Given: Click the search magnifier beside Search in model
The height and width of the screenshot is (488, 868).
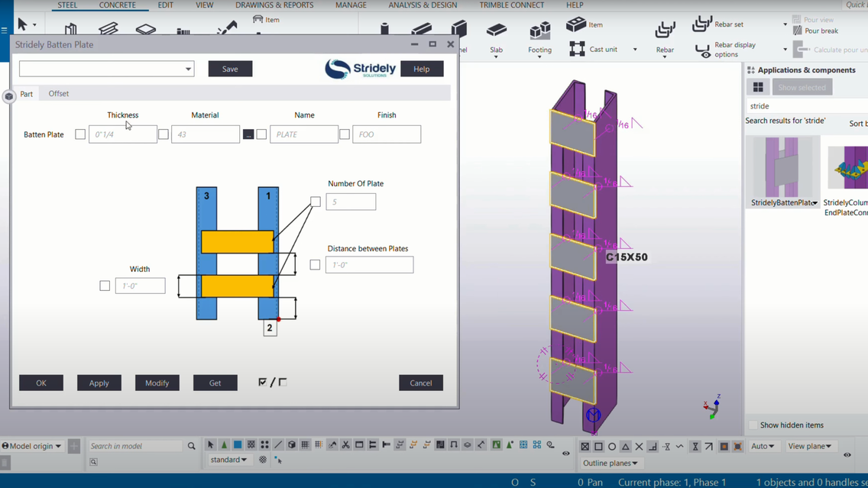Looking at the screenshot, I should [x=192, y=446].
